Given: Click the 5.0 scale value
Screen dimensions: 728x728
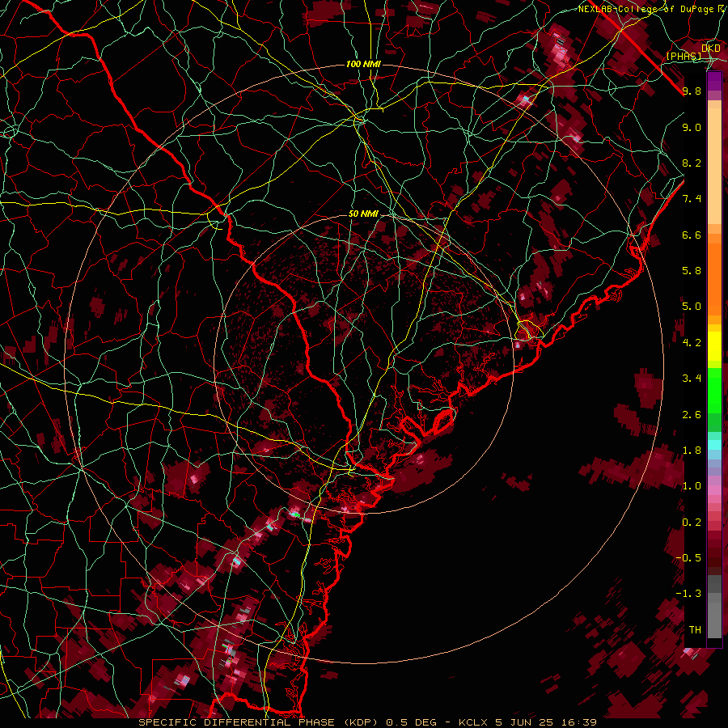Looking at the screenshot, I should tap(692, 307).
